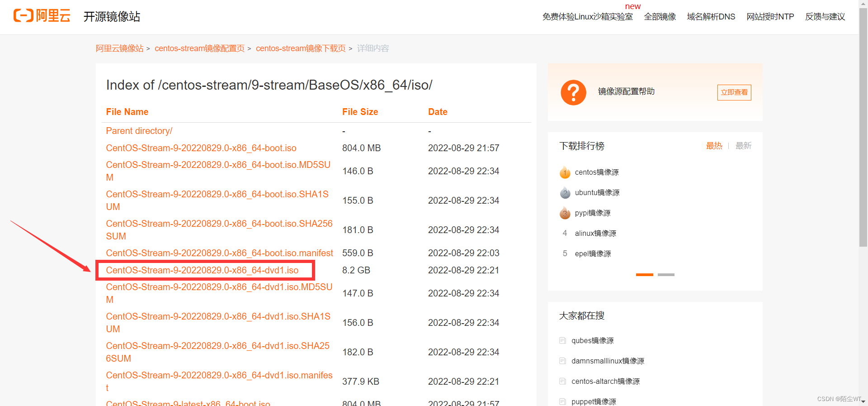868x406 pixels.
Task: Open qubes镜像源 search suggestion
Action: (x=592, y=341)
